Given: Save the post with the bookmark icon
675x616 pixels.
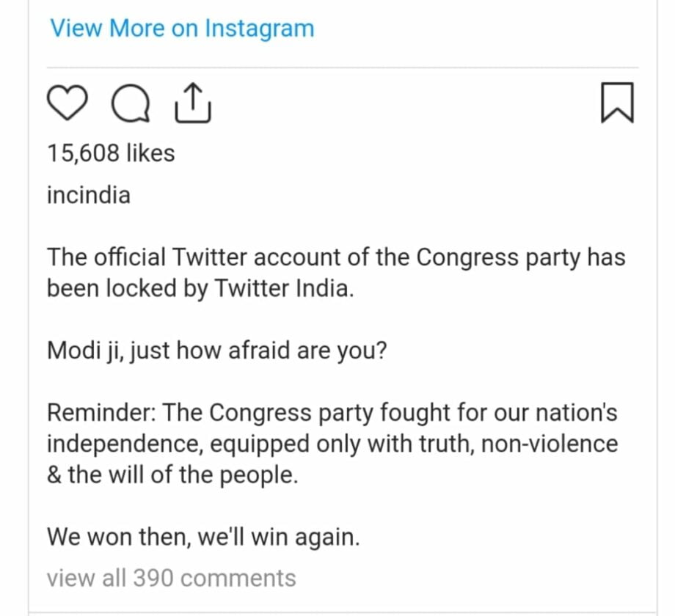Looking at the screenshot, I should click(x=616, y=103).
